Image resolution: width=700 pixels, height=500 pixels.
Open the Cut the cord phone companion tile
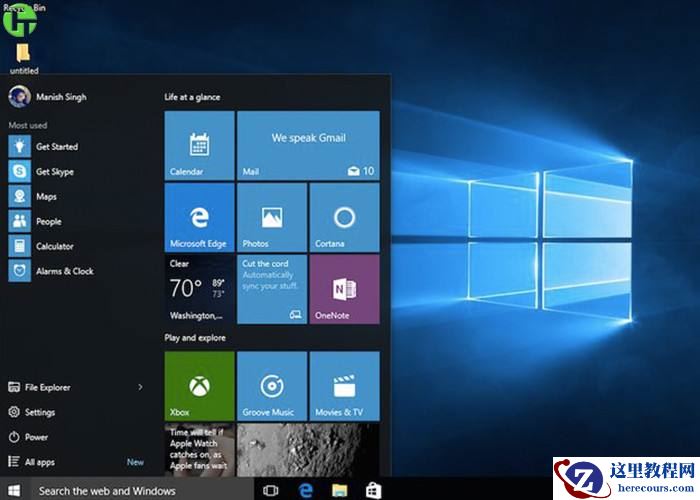[x=272, y=289]
